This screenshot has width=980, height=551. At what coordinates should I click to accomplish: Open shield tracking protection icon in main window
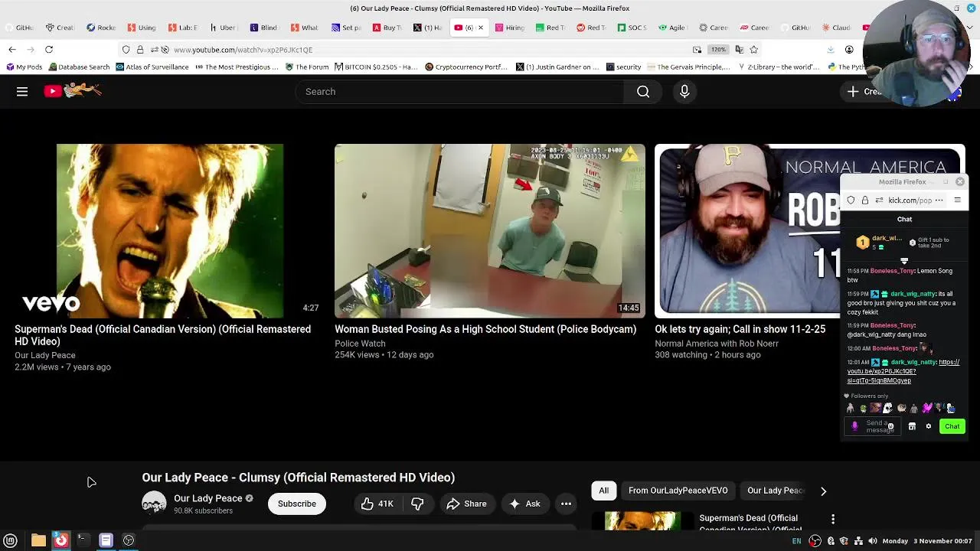click(x=126, y=50)
